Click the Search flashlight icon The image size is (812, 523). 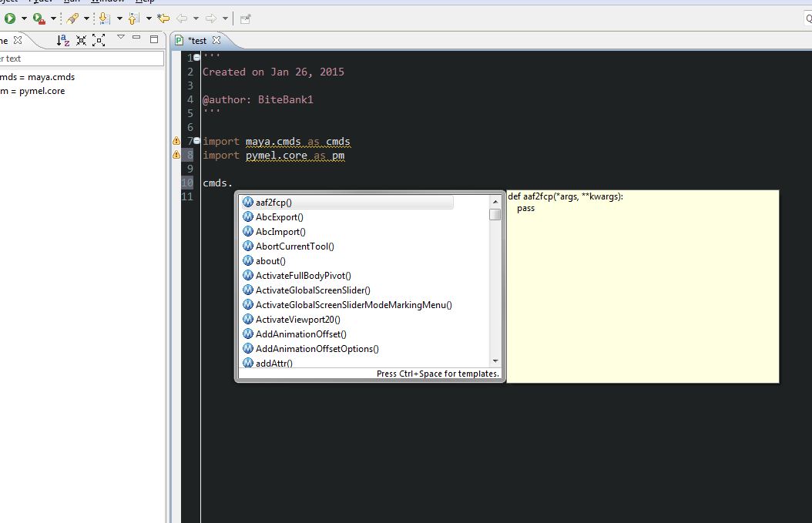(x=72, y=18)
